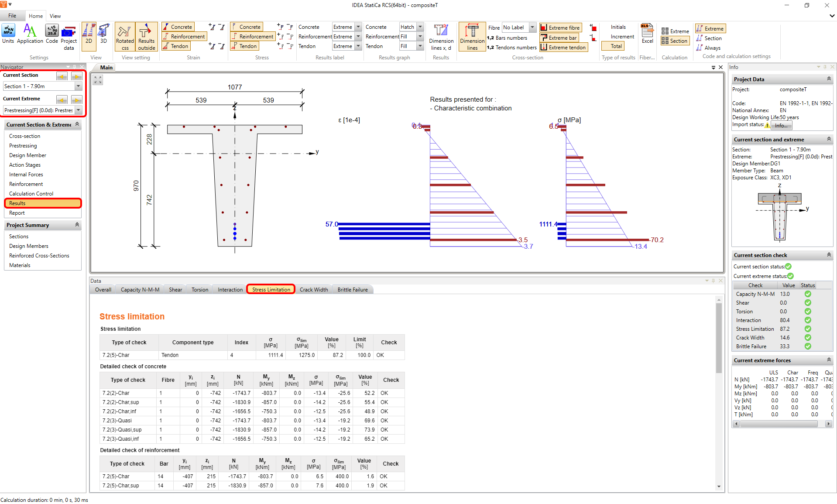Click the fit-to-view icon in Main window
Viewport: 837px width, 504px height.
click(x=98, y=80)
